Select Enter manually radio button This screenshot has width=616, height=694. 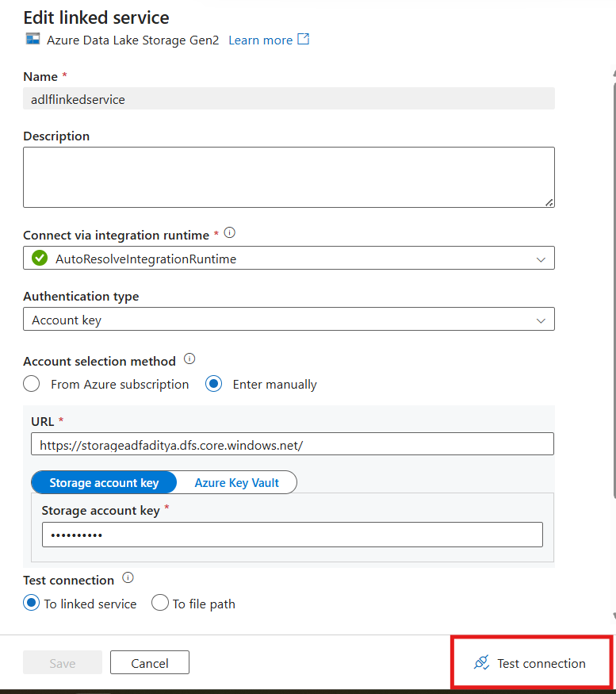(214, 383)
